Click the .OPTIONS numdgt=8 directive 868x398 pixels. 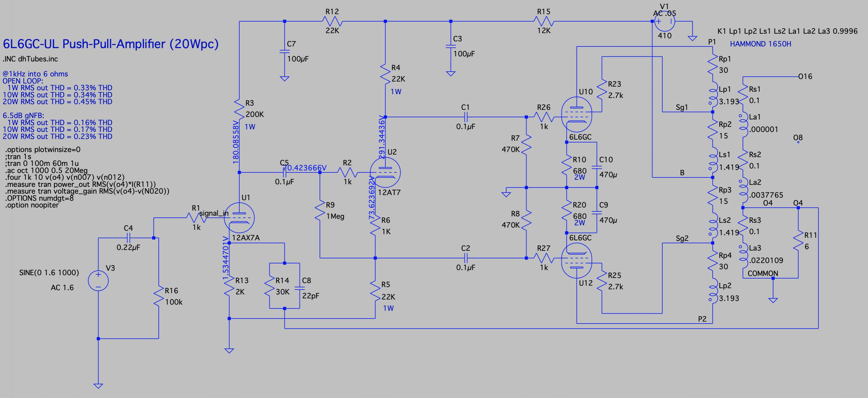coord(39,198)
